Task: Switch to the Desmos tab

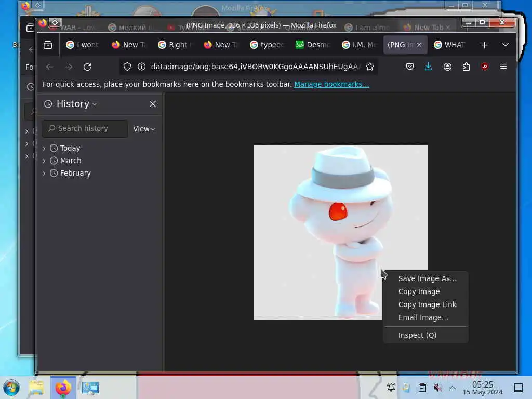Action: point(312,45)
